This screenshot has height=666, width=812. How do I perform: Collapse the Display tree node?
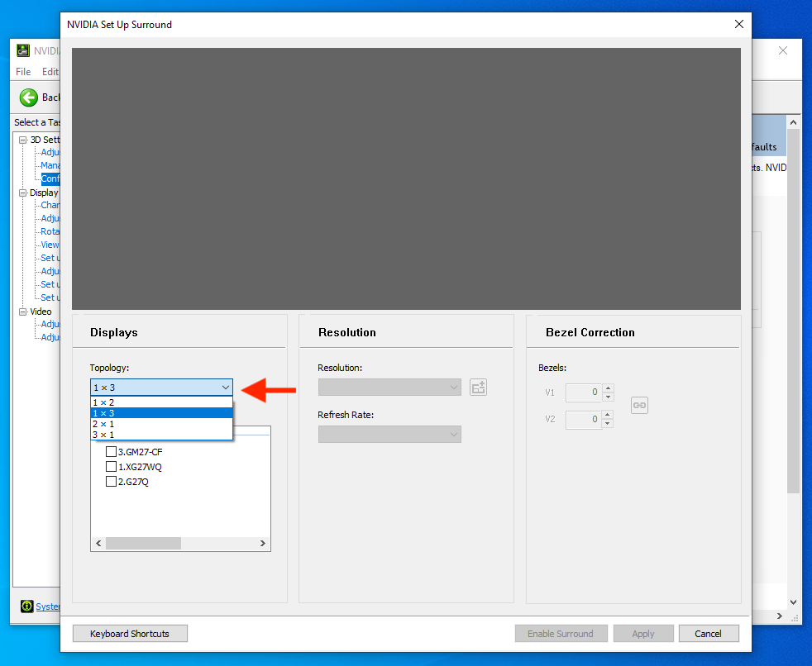click(x=23, y=193)
